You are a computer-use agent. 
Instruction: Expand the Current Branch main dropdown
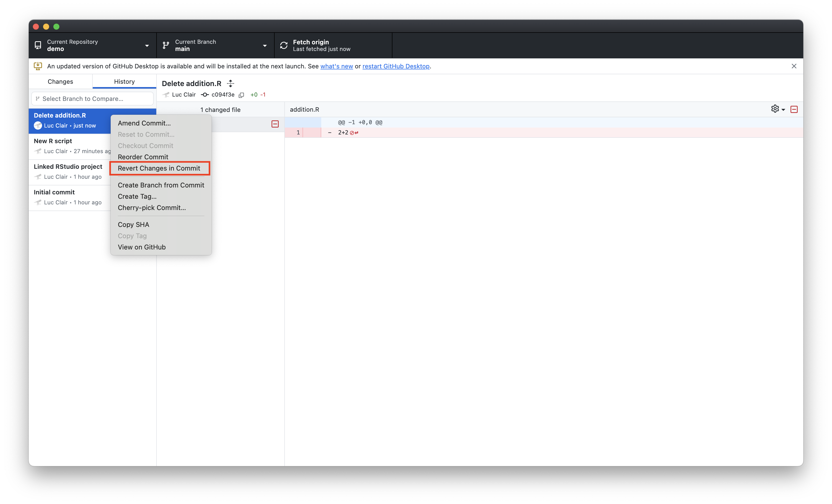point(215,45)
